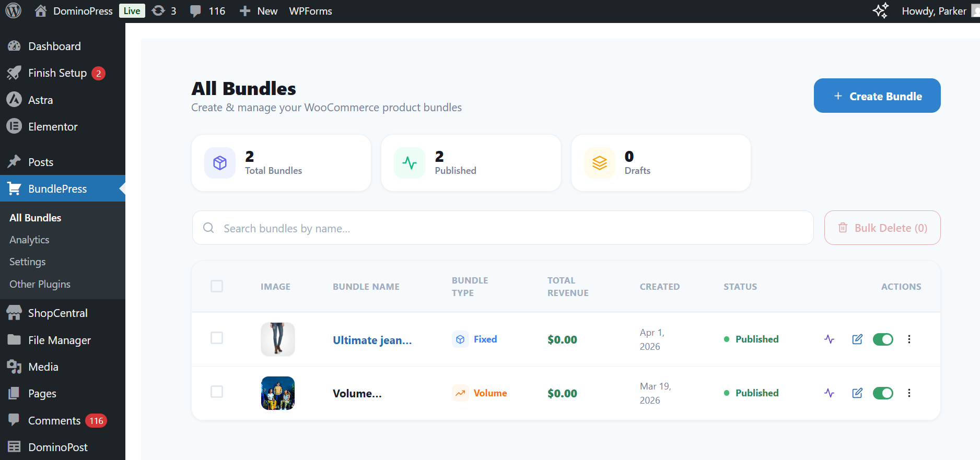980x460 pixels.
Task: Click the Mar 19, 2026 created date
Action: [656, 393]
